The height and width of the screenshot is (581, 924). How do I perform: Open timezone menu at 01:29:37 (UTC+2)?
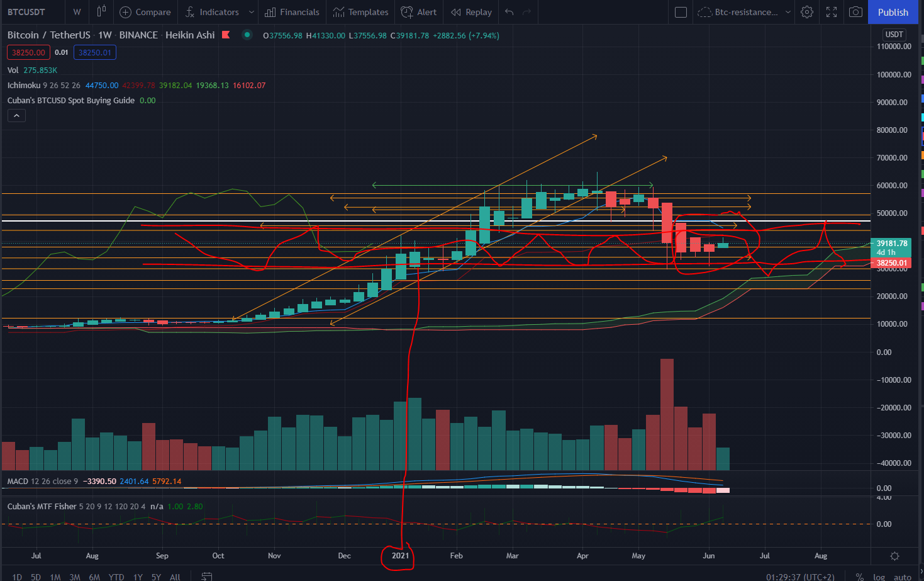800,577
